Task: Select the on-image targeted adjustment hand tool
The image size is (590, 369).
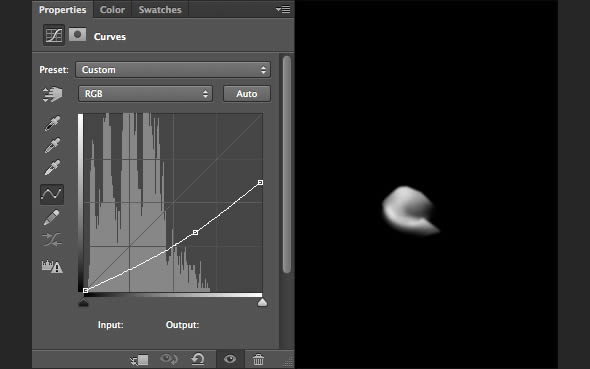Action: (x=52, y=94)
